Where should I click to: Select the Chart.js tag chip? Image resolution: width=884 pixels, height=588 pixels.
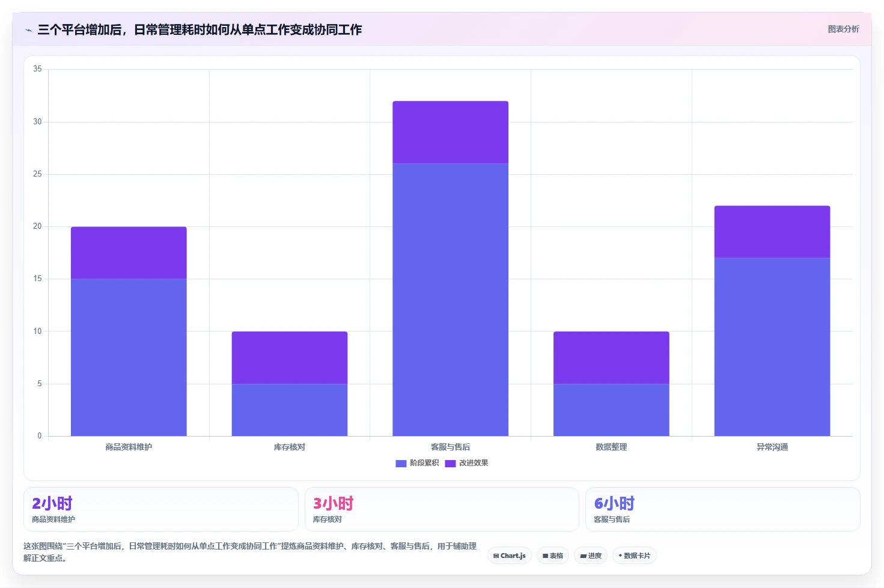tap(510, 556)
